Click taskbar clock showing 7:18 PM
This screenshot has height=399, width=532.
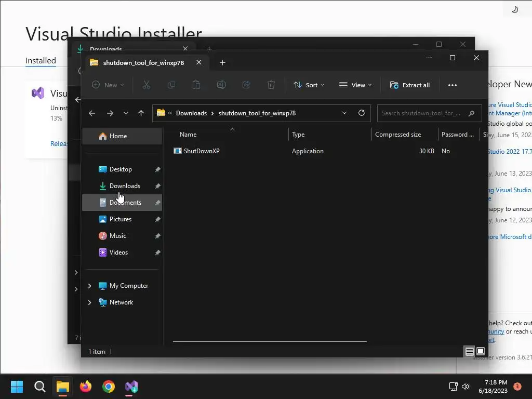tap(493, 387)
